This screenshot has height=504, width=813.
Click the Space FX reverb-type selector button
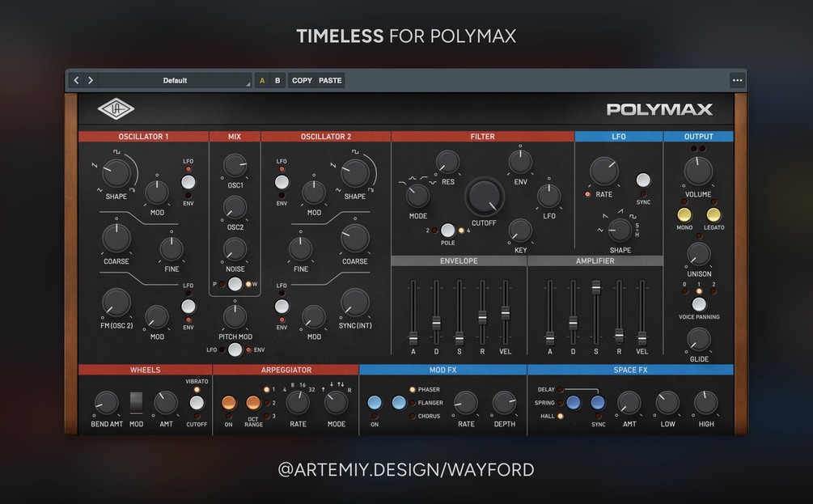pos(573,403)
